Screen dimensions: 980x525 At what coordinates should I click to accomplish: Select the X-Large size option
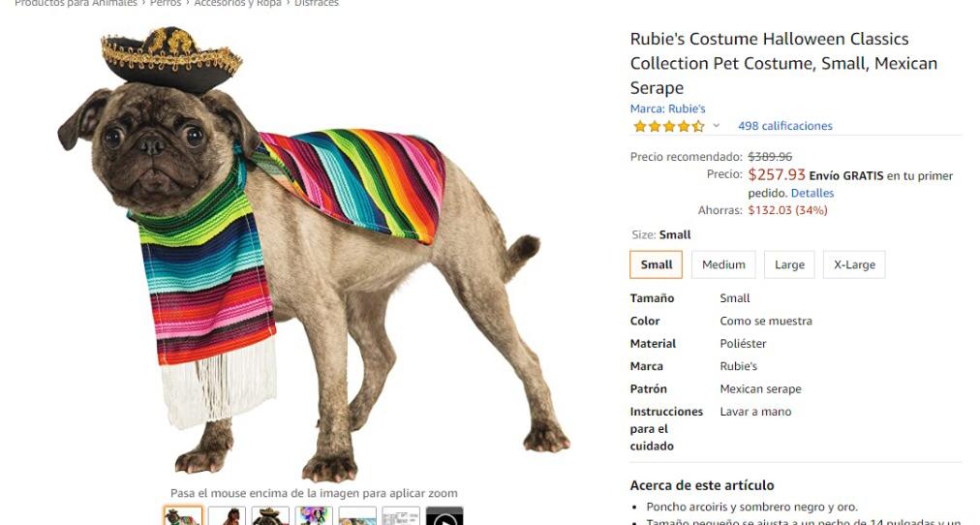(854, 264)
